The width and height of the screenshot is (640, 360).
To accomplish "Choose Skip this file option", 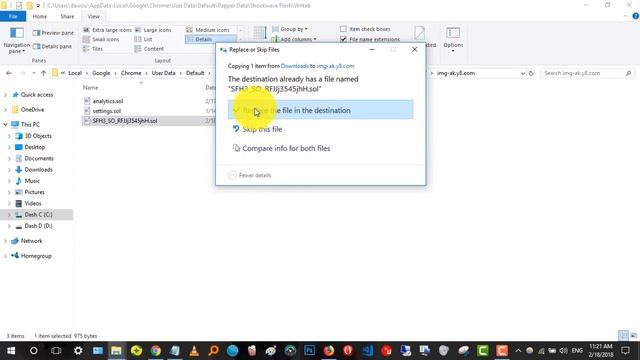I will point(262,129).
